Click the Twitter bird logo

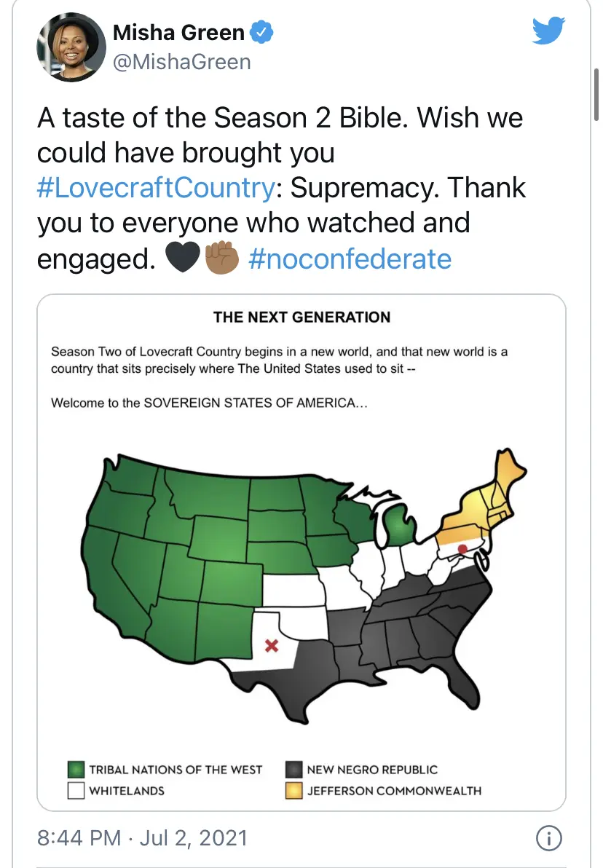pos(548,30)
